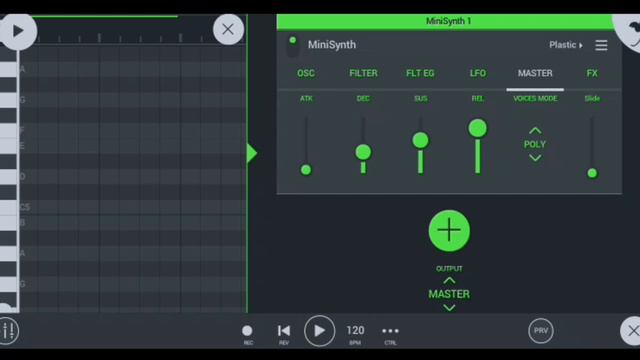
Task: Click the POLY voices mode value
Action: click(535, 144)
